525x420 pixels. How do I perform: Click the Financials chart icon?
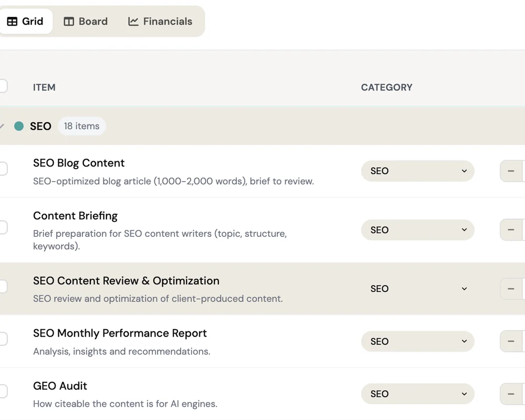click(133, 22)
